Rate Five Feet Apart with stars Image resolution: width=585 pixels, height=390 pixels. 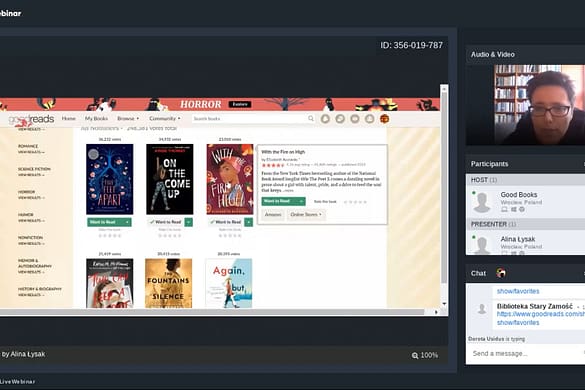[110, 235]
